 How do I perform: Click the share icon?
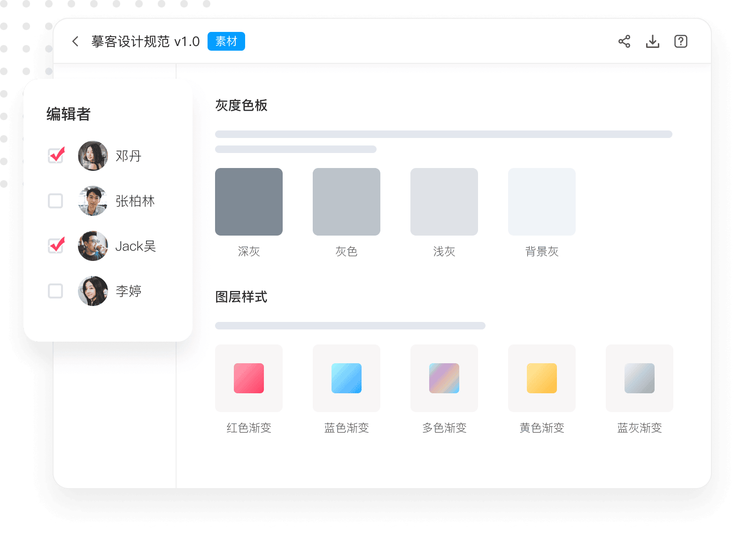tap(624, 41)
